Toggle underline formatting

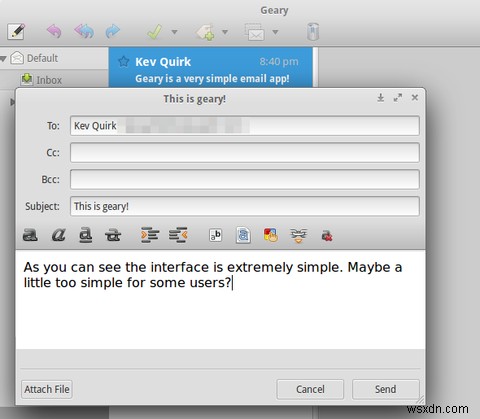pyautogui.click(x=86, y=235)
